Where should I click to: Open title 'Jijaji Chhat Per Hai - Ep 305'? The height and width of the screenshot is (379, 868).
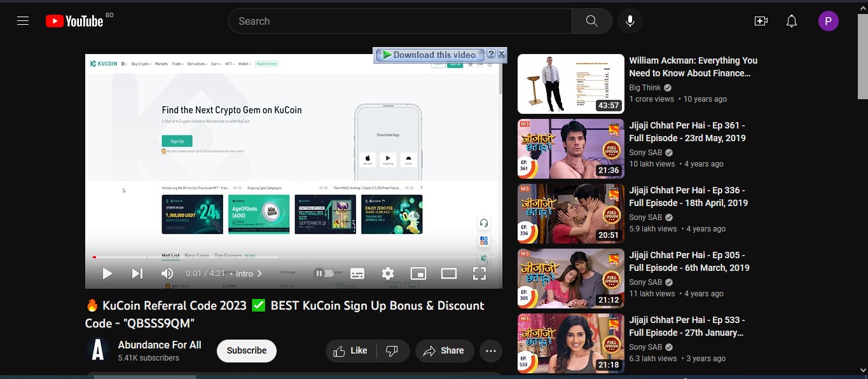tap(689, 261)
